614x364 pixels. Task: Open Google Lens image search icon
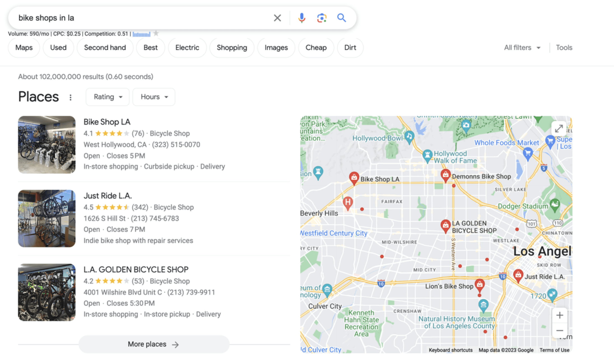tap(322, 18)
